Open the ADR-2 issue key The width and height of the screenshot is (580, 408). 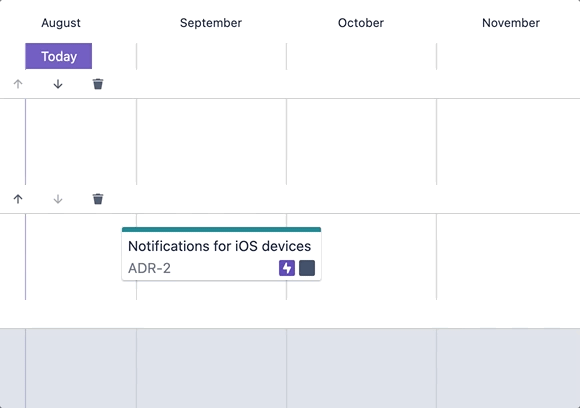coord(149,268)
